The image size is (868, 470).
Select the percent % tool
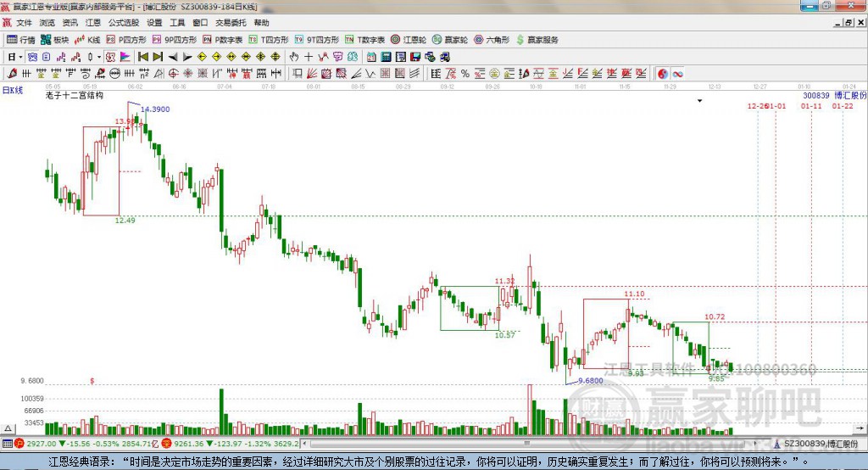(465, 73)
